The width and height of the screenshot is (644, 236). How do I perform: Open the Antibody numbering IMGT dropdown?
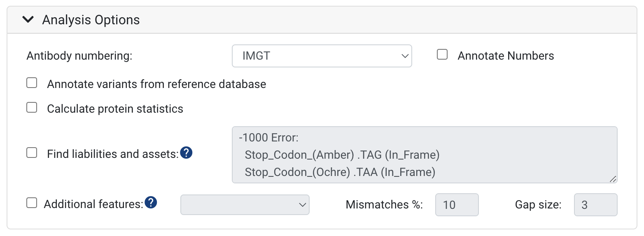[x=322, y=56]
